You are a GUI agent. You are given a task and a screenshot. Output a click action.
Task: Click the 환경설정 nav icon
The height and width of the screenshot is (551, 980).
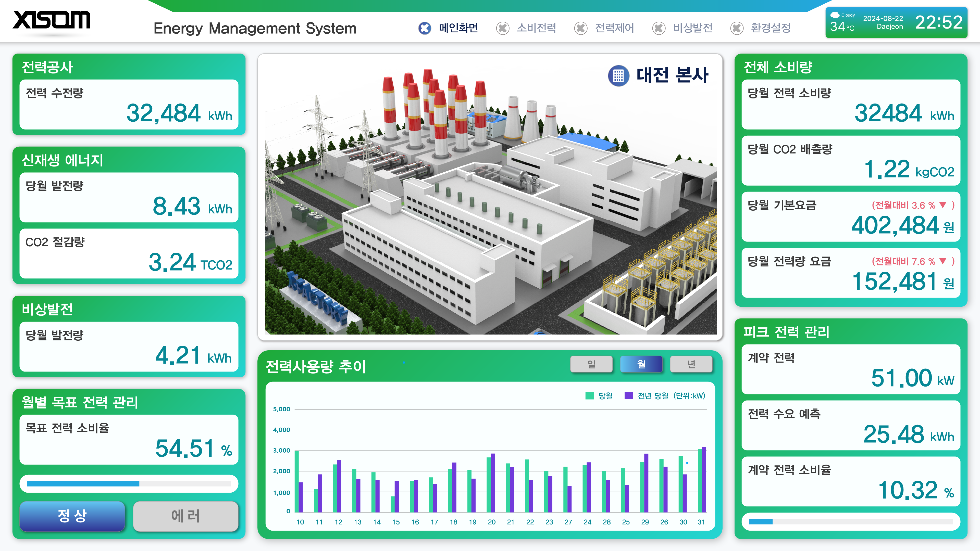737,28
